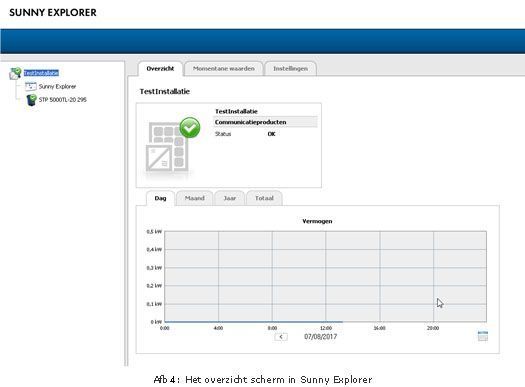Select the STP 5000TL-20 295 inverter entry
525x387 pixels.
[63, 99]
